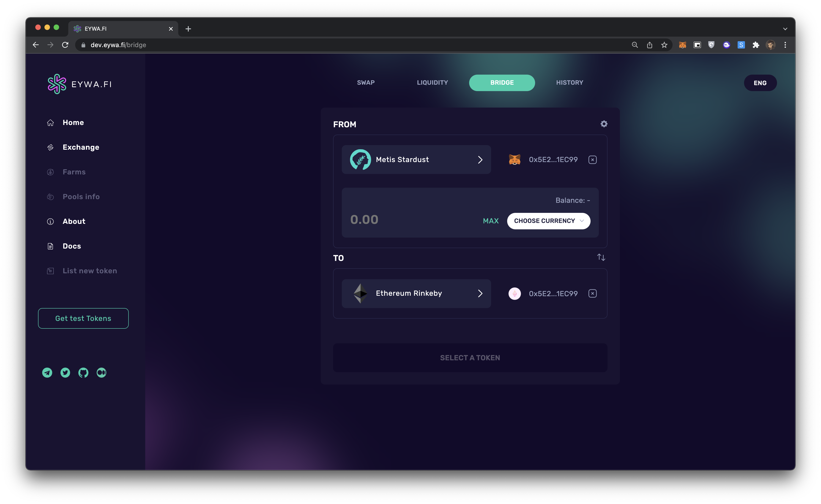Switch to the Swap tab

[366, 83]
